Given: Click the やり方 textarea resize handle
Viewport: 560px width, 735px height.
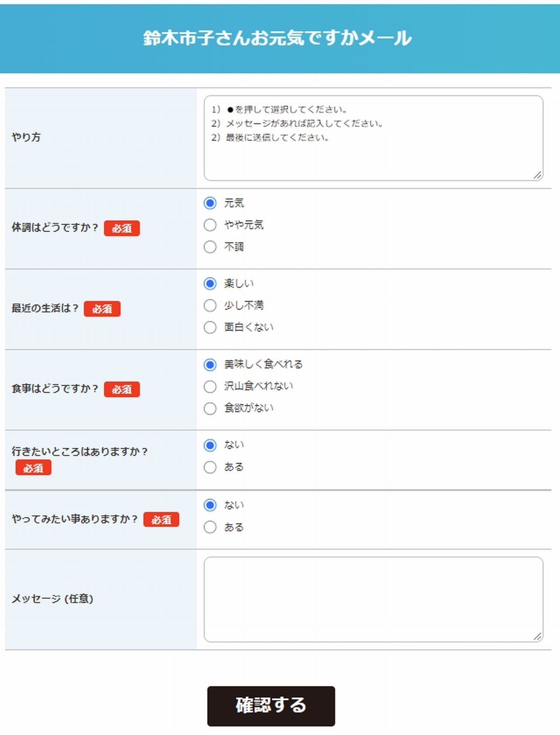Looking at the screenshot, I should click(538, 175).
